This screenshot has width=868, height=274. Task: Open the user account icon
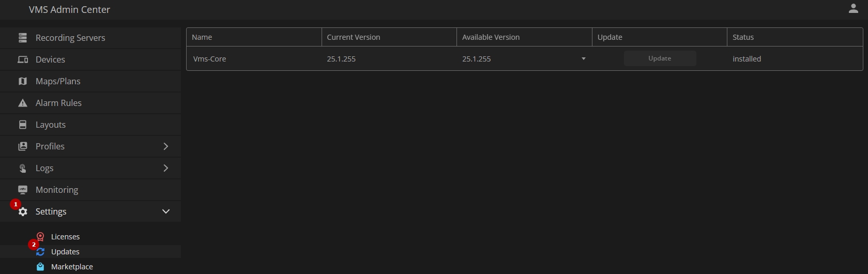coord(854,9)
